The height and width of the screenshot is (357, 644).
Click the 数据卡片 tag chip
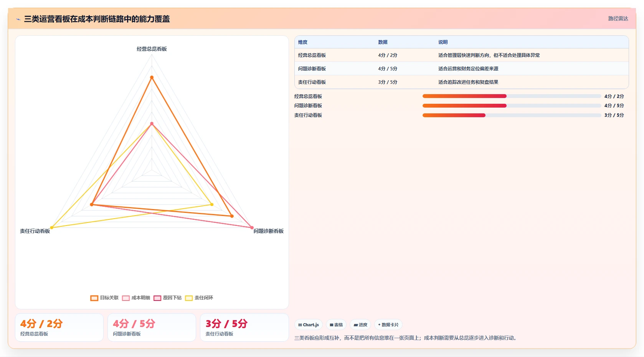pyautogui.click(x=388, y=325)
